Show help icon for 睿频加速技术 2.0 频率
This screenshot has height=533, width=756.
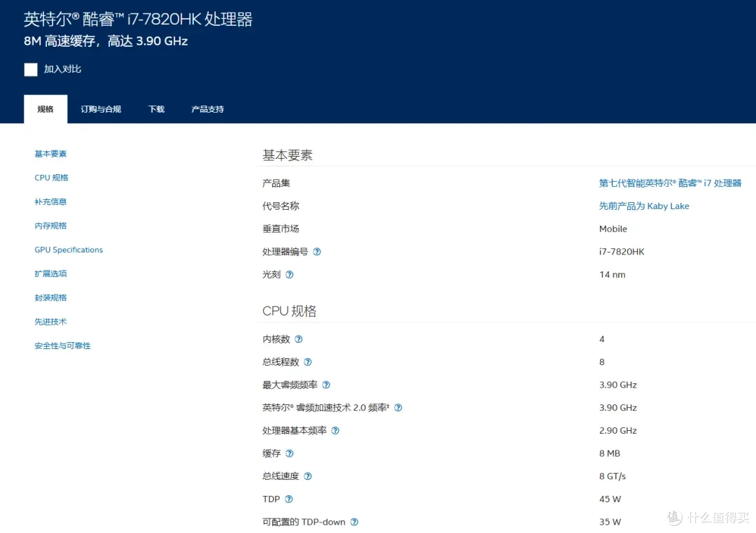(x=398, y=408)
